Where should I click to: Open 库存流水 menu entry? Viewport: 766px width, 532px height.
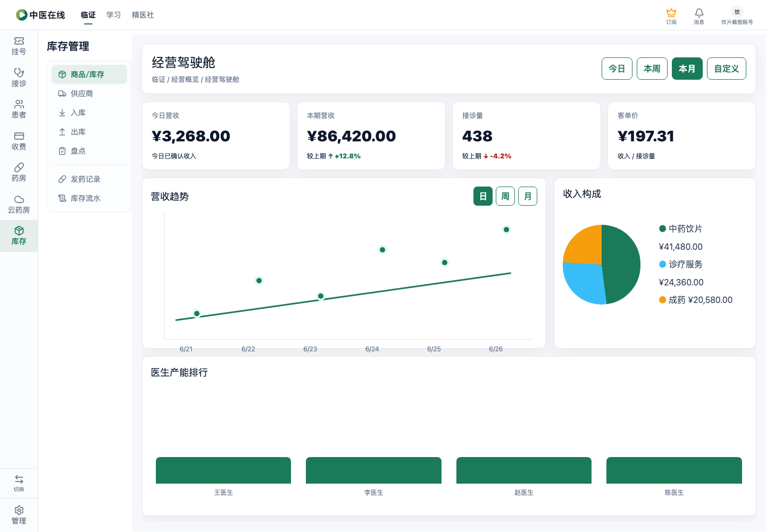click(x=89, y=198)
